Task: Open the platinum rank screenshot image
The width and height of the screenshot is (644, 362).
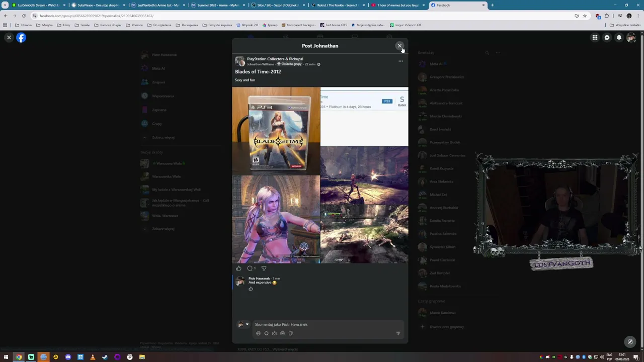Action: pyautogui.click(x=364, y=116)
